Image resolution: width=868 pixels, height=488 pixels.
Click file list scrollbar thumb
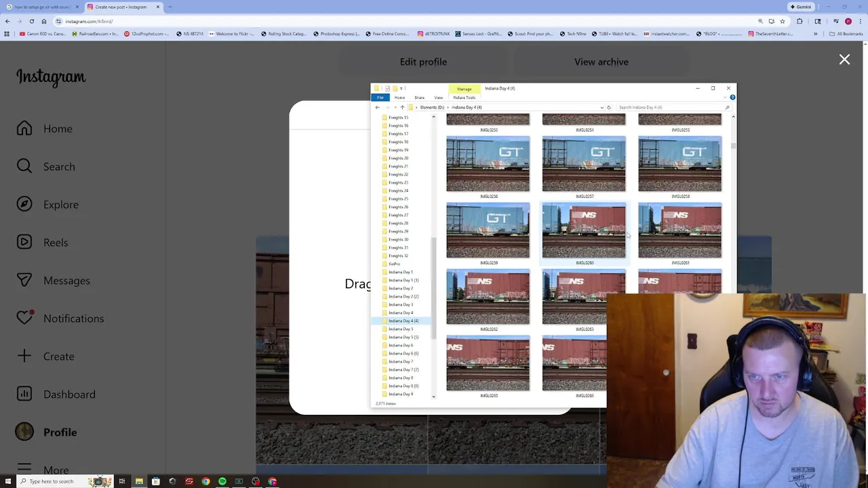click(733, 146)
